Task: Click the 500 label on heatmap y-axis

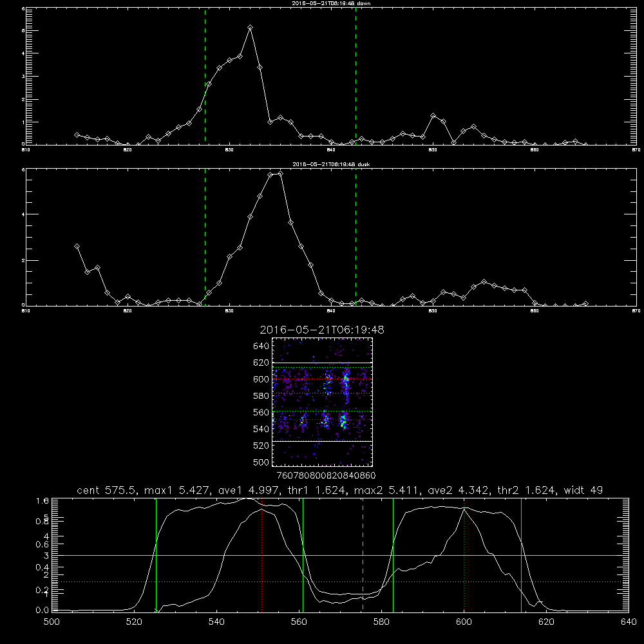Action: [x=261, y=462]
